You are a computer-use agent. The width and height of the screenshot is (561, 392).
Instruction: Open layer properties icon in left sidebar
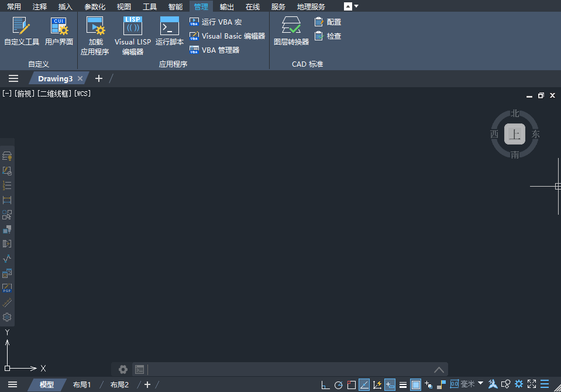pos(7,156)
